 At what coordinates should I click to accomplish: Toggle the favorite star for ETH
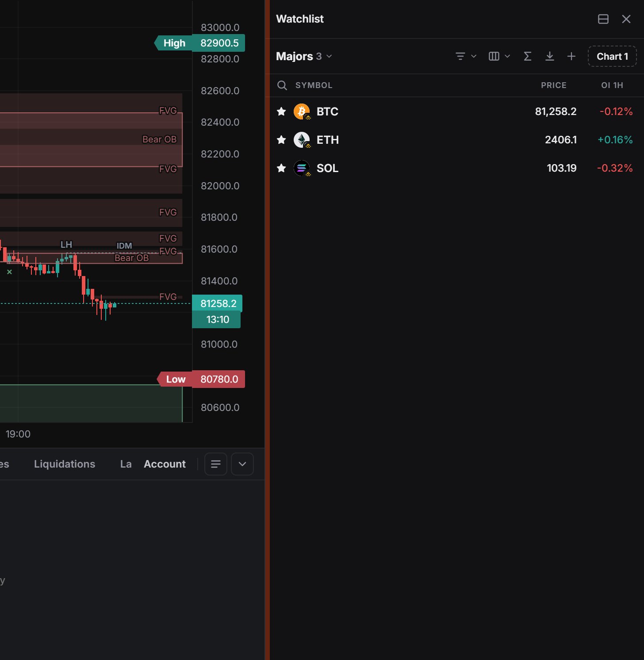tap(281, 140)
